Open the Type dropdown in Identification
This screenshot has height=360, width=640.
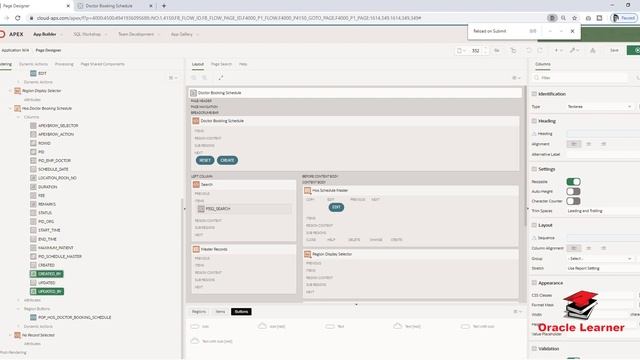point(600,107)
